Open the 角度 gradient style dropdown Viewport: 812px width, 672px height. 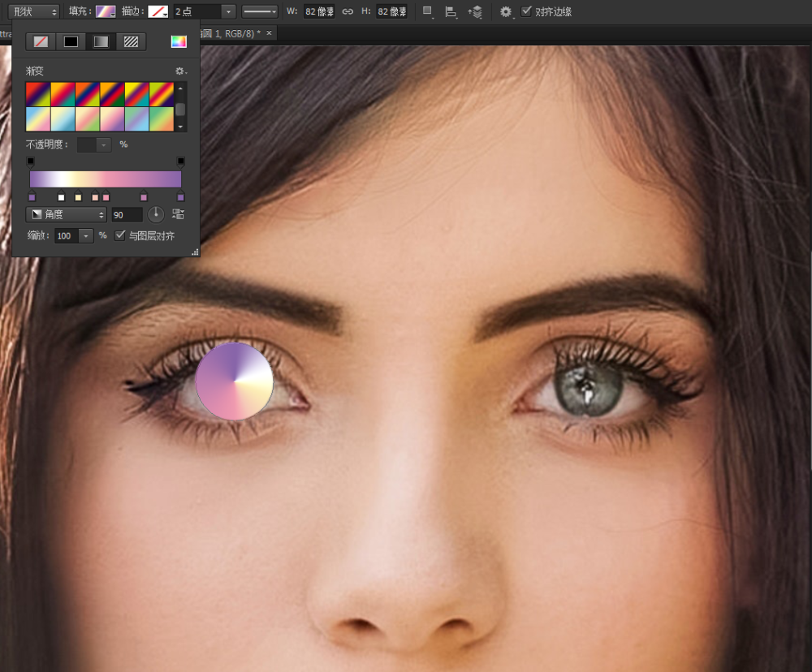coord(67,214)
